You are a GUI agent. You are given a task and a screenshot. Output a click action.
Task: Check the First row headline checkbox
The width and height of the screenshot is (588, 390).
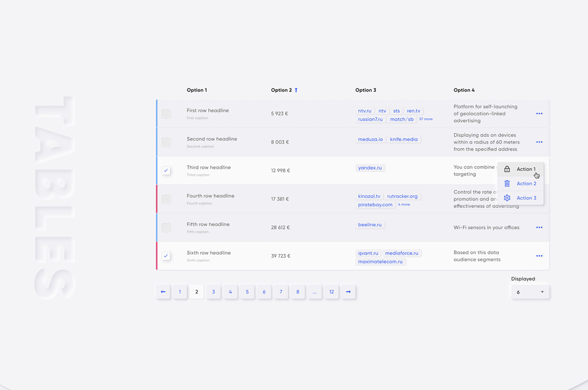click(166, 113)
